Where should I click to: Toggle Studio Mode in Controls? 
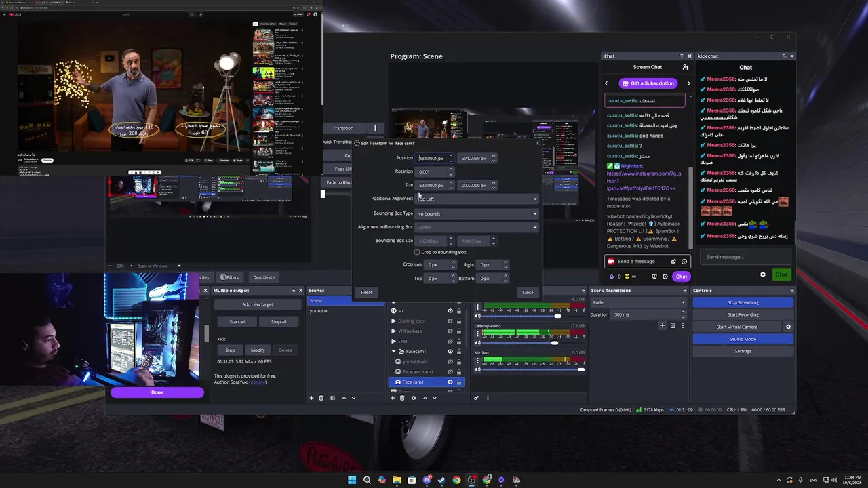tap(743, 339)
